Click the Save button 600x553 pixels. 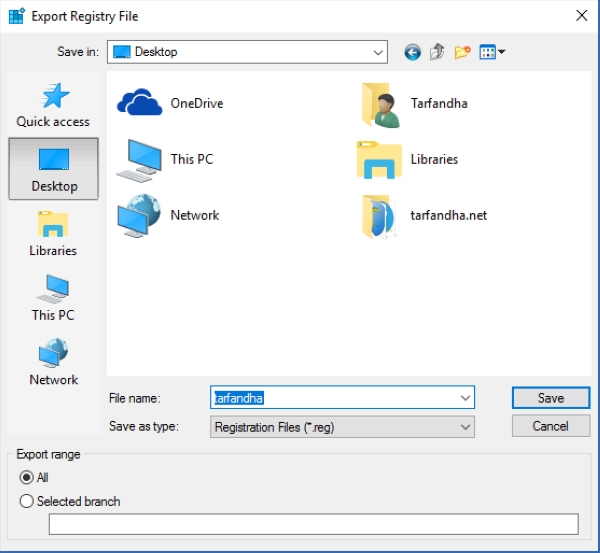point(551,398)
